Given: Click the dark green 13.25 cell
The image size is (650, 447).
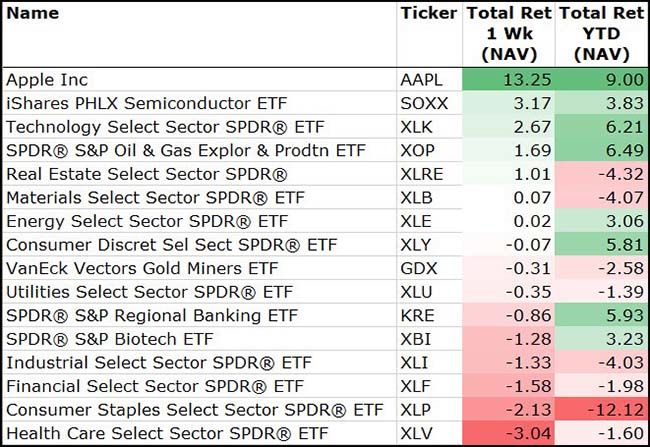Looking at the screenshot, I should pyautogui.click(x=509, y=79).
